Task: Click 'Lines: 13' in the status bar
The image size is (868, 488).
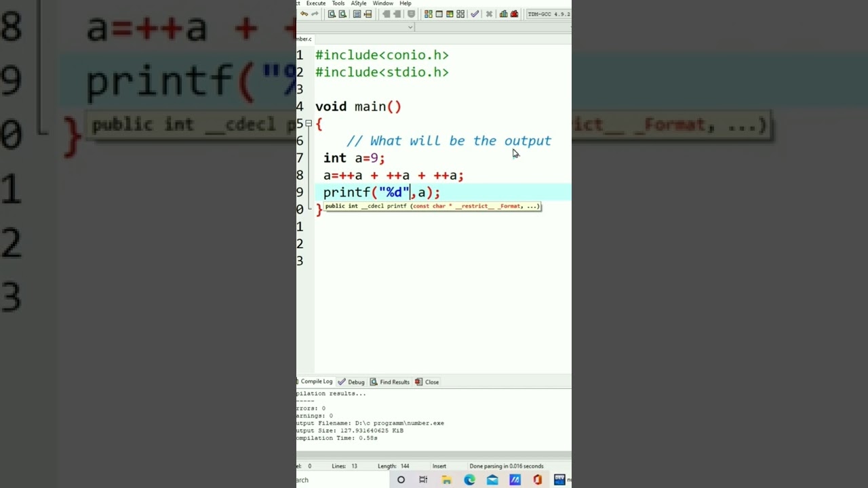Action: click(x=344, y=466)
